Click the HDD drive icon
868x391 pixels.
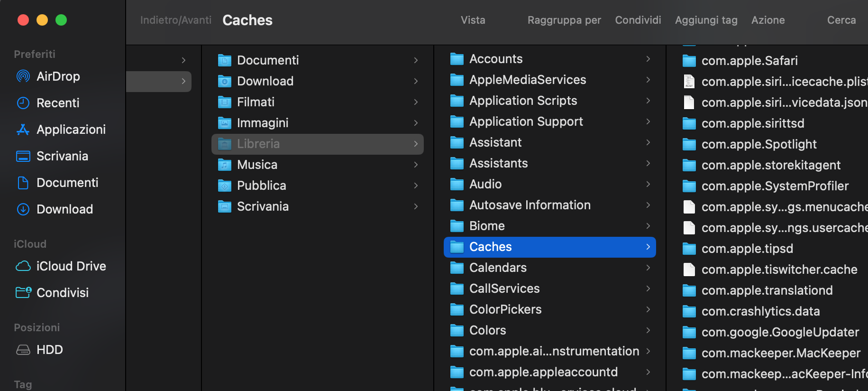coord(23,350)
